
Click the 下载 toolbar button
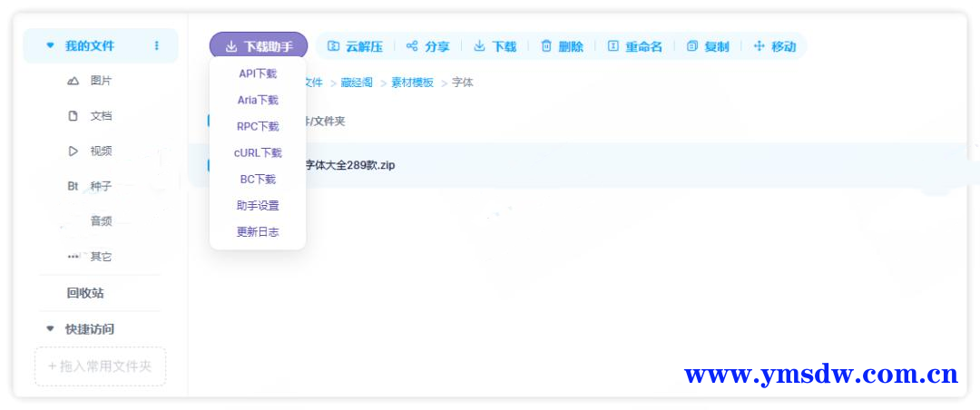point(495,46)
